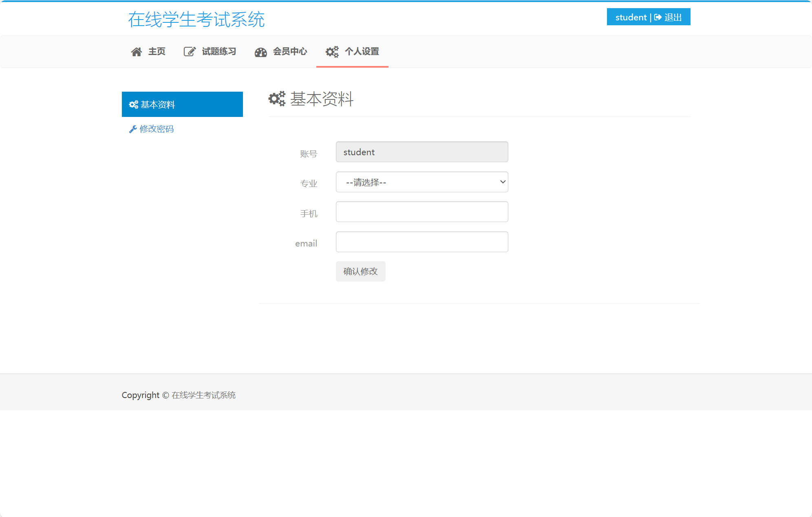
Task: Click the dashboard icon beside 会员中心
Action: point(260,52)
